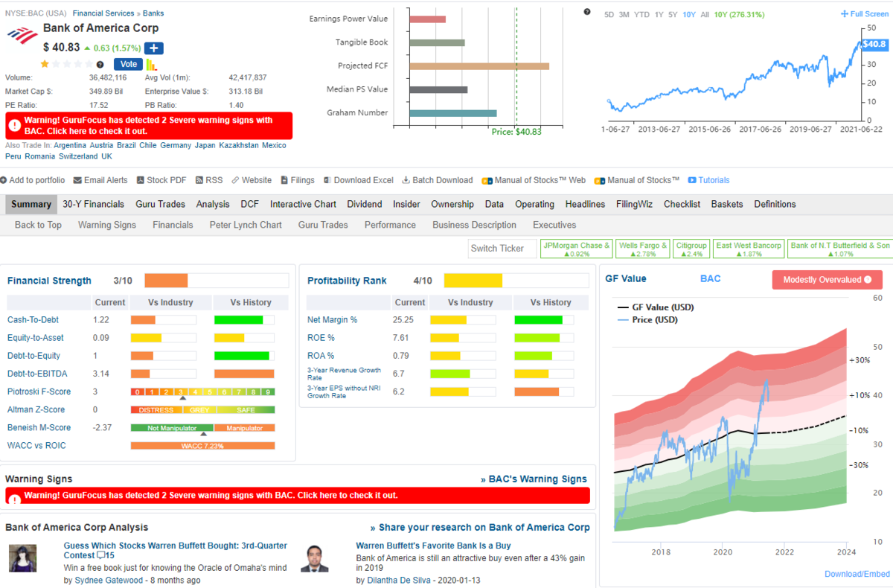
Task: Click info icon on Modestly Overvalued badge
Action: [868, 280]
